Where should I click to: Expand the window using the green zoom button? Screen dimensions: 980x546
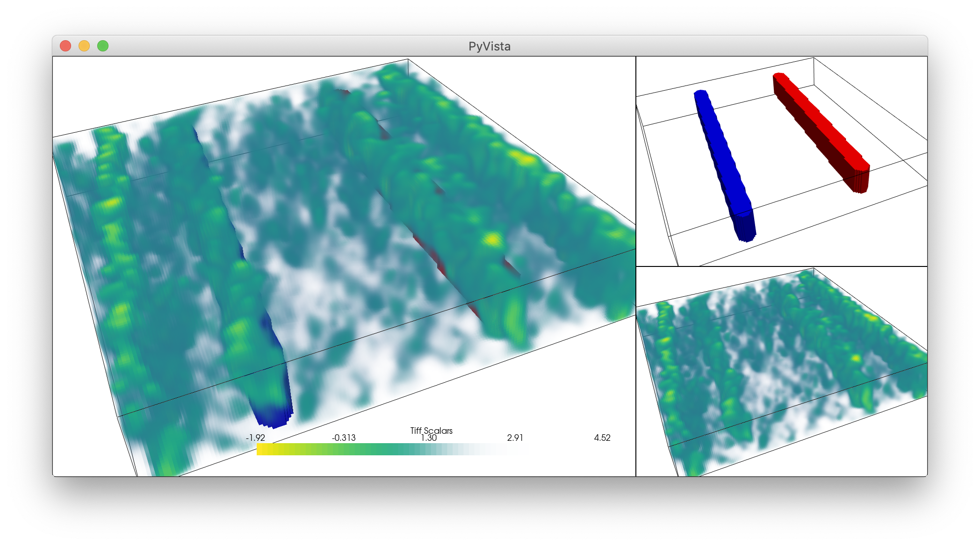coord(101,45)
